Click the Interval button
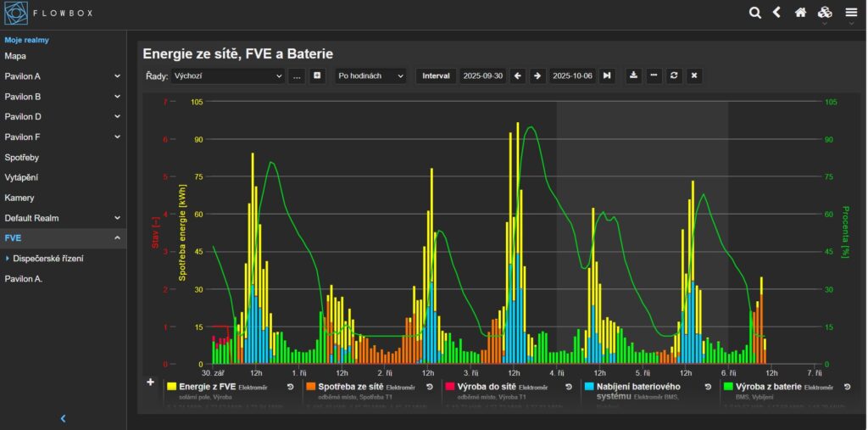The width and height of the screenshot is (868, 430). 436,75
